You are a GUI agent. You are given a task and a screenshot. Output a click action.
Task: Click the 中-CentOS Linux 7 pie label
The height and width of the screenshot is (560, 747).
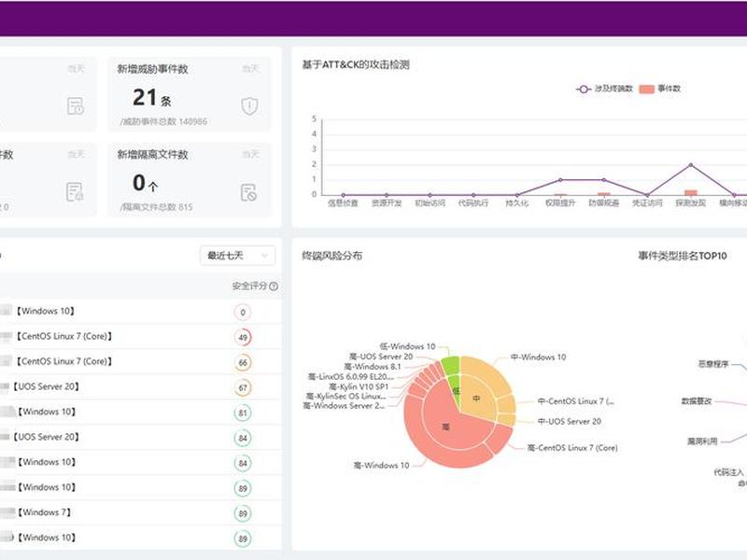576,401
